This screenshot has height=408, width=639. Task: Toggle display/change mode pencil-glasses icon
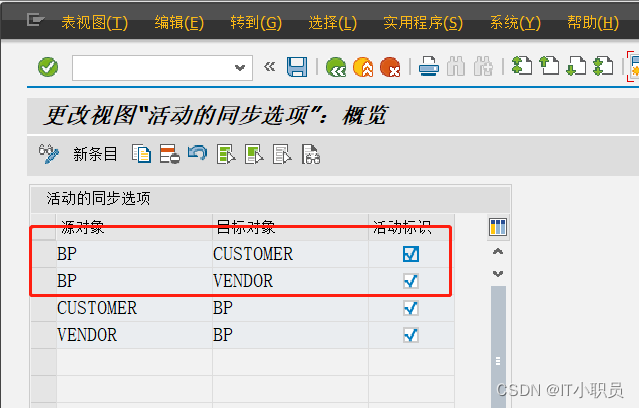tap(48, 154)
